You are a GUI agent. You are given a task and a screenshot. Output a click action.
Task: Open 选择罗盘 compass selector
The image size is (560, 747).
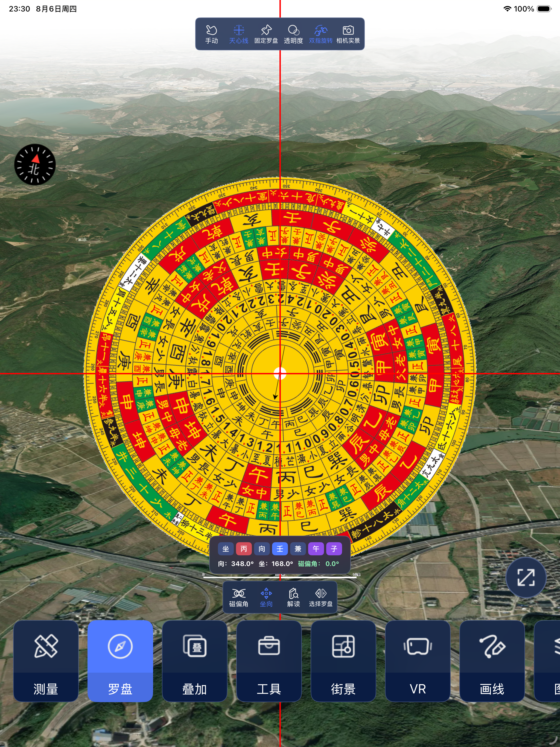[x=320, y=598]
